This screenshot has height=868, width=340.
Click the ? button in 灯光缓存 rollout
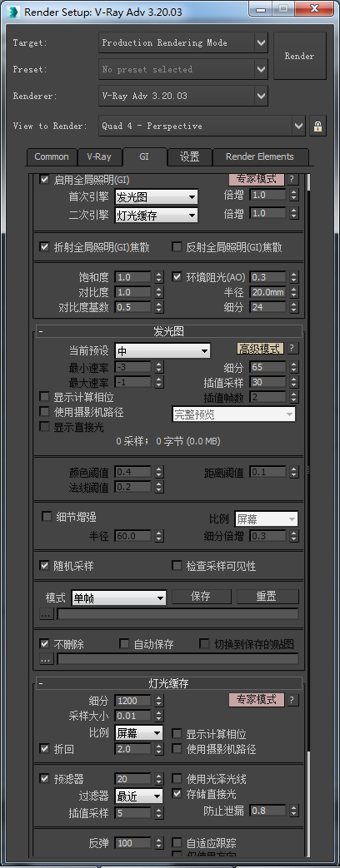pos(292,700)
